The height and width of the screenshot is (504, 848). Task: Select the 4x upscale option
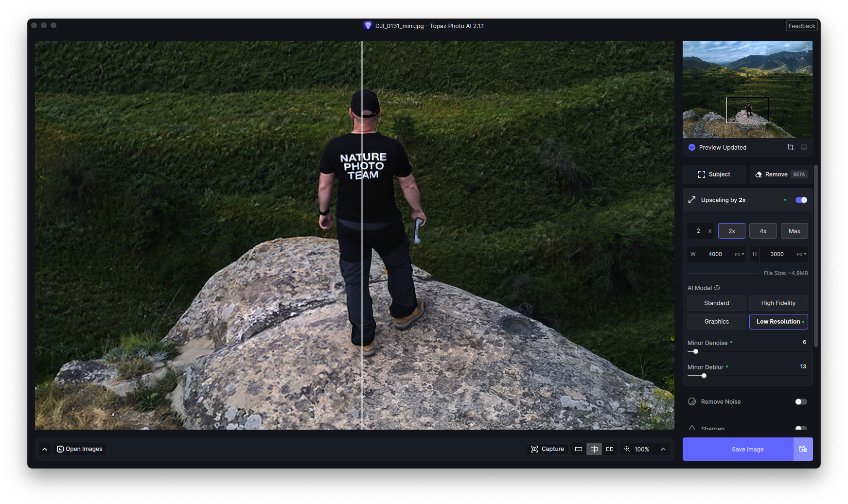click(763, 231)
